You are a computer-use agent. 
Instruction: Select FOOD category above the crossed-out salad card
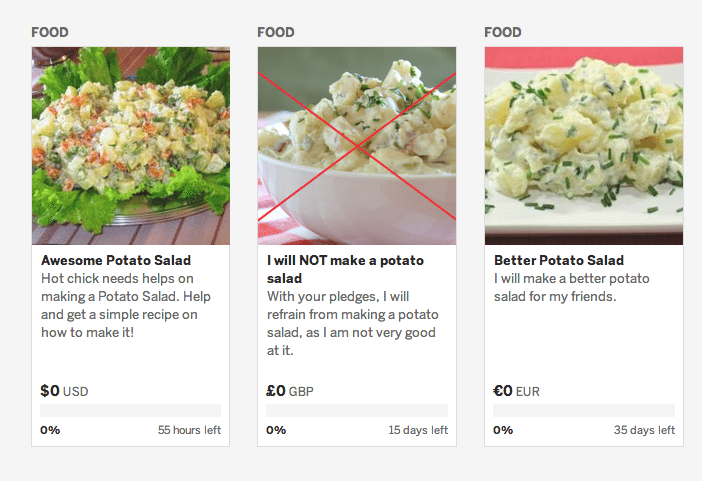(x=276, y=32)
